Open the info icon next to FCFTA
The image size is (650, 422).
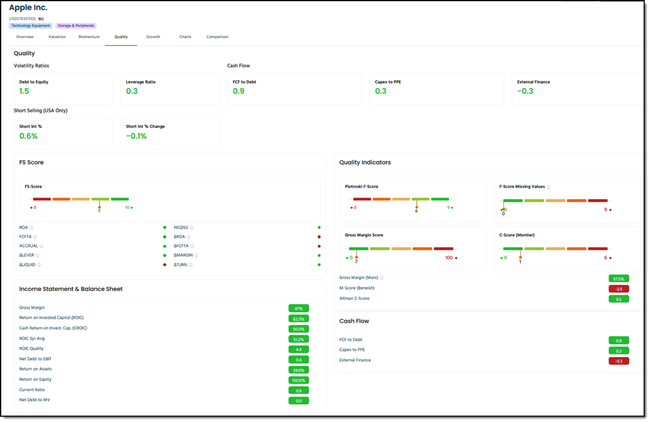click(35, 237)
